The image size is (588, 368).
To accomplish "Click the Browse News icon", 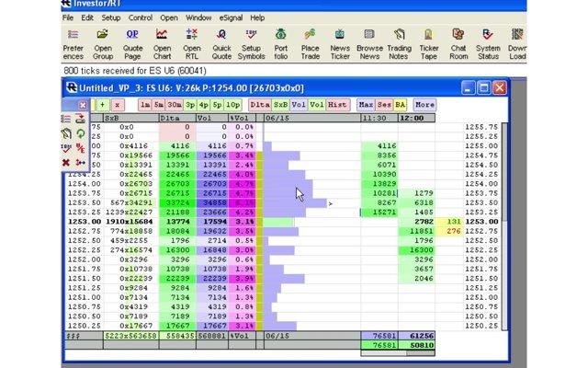I will point(369,44).
